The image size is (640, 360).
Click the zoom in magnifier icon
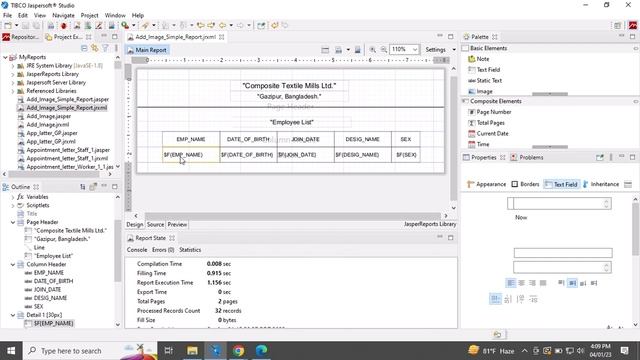(373, 49)
